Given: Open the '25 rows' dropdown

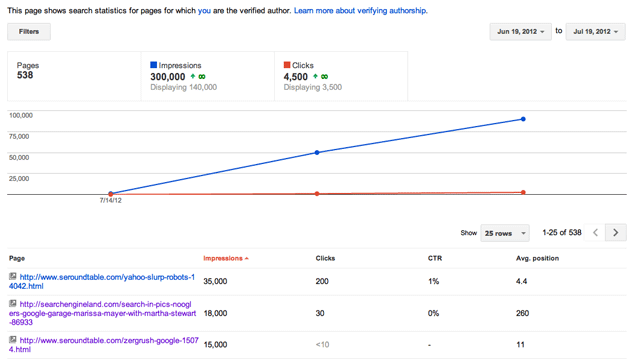Looking at the screenshot, I should point(505,233).
